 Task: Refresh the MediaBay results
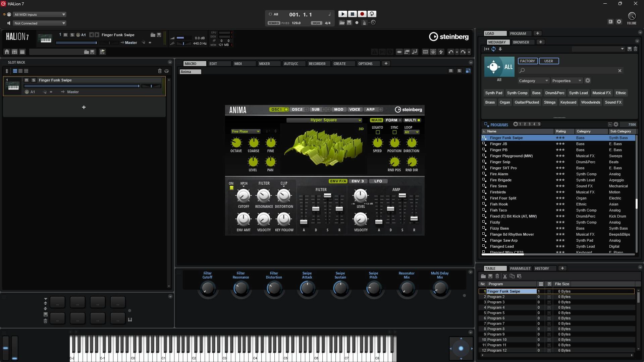493,49
